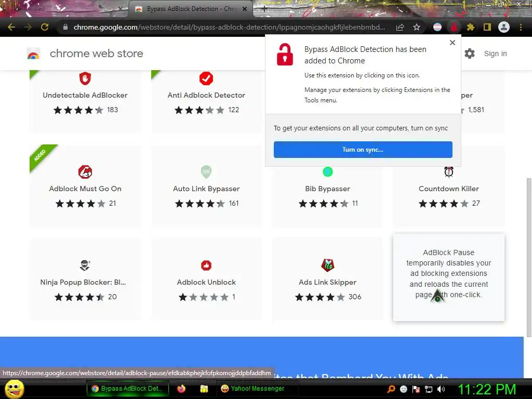
Task: Open the AdBlock Pause description card
Action: 449,277
